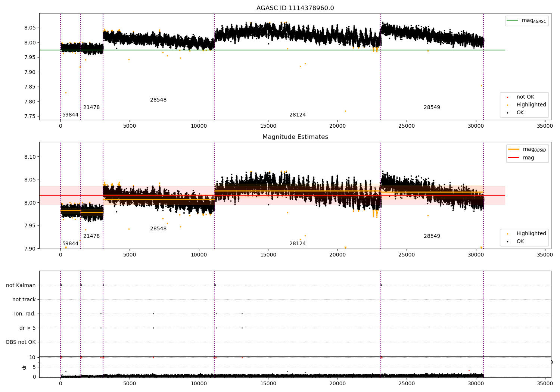The width and height of the screenshot is (560, 392).
Task: Click the black 'not Kalman' marker at obsid 28549 start
Action: (x=381, y=285)
